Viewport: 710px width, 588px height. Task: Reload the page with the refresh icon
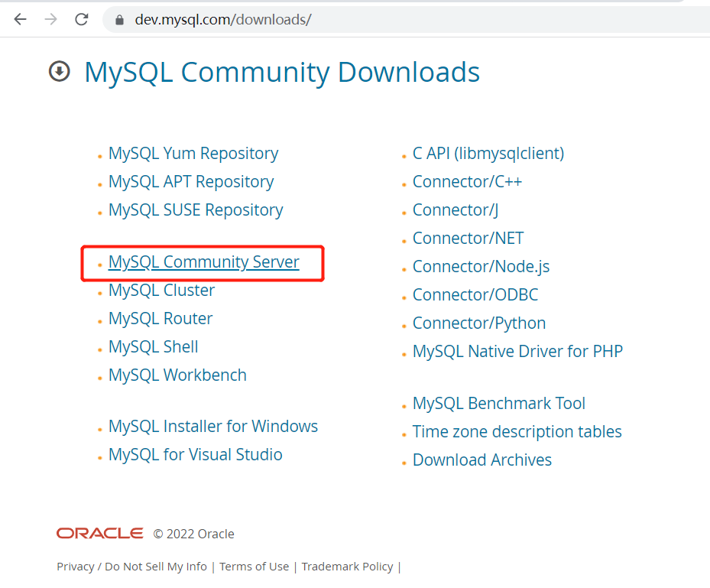tap(82, 19)
